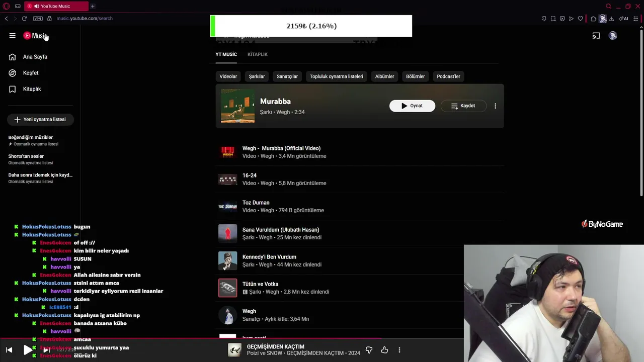Filter results by Podcast'ler

448,76
